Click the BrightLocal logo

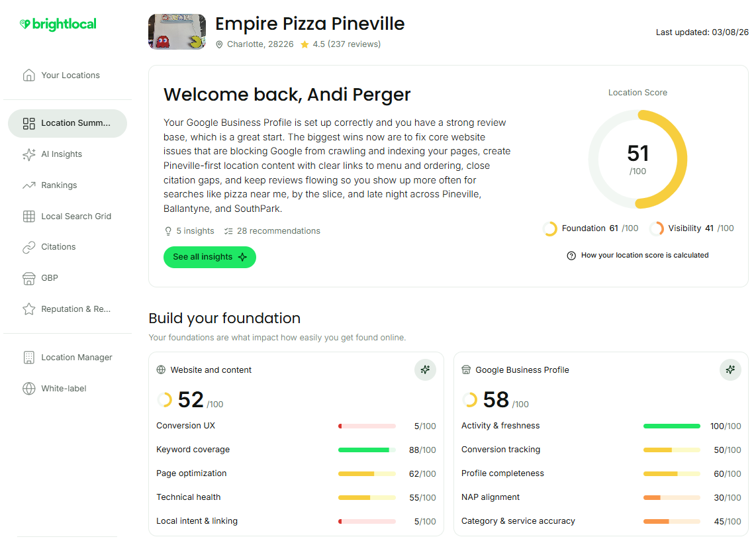click(x=58, y=24)
